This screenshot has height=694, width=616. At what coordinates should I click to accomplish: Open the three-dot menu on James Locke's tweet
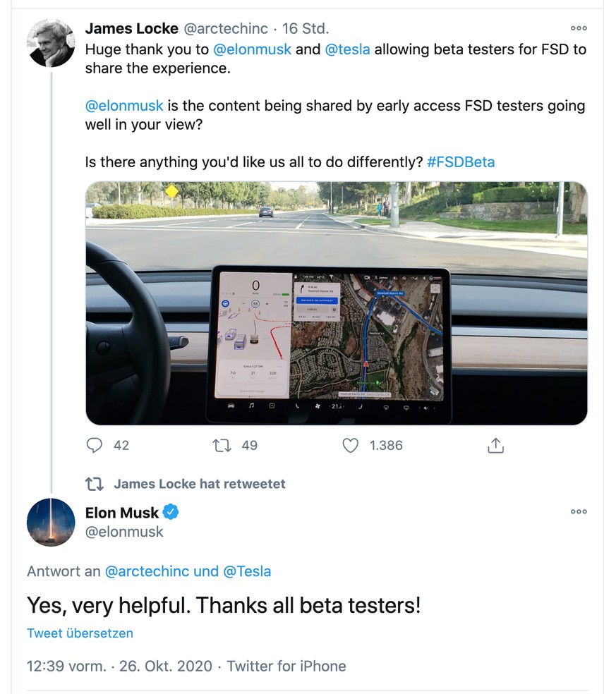click(x=579, y=28)
